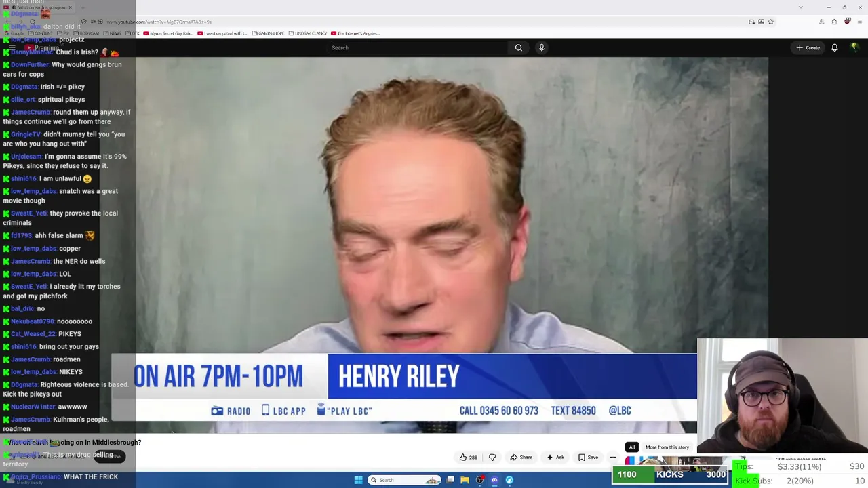Click the taskbar Search box
The height and width of the screenshot is (488, 868).
405,480
